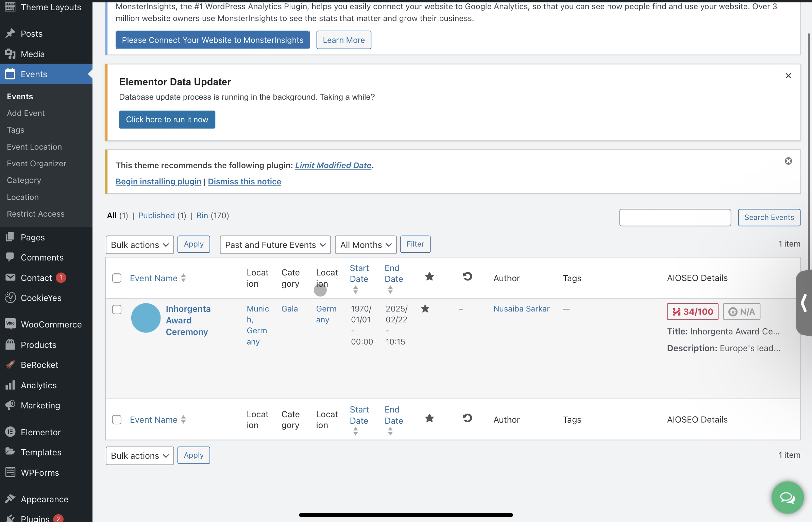
Task: Click the Filter button
Action: 415,244
